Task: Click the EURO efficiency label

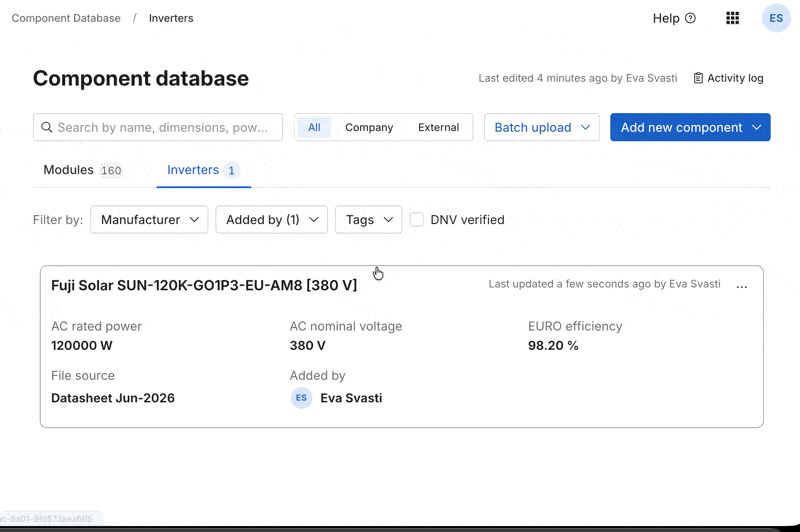Action: (x=575, y=326)
